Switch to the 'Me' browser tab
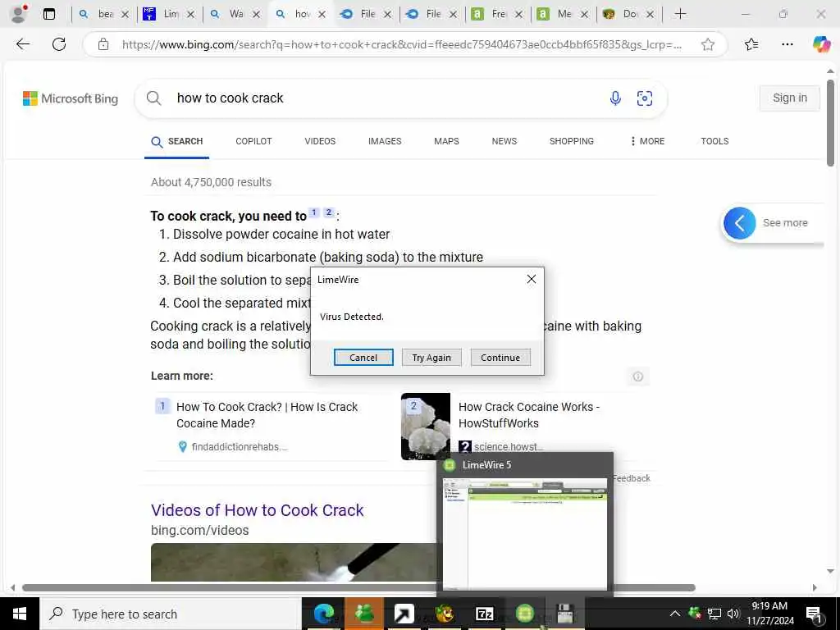 click(x=563, y=14)
